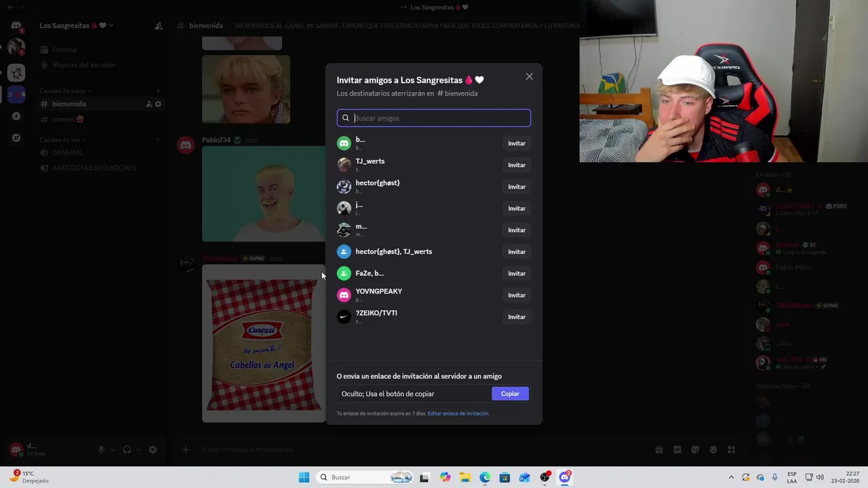Open microphone input options arrow
Screen dimensions: 868x488
coord(113,449)
